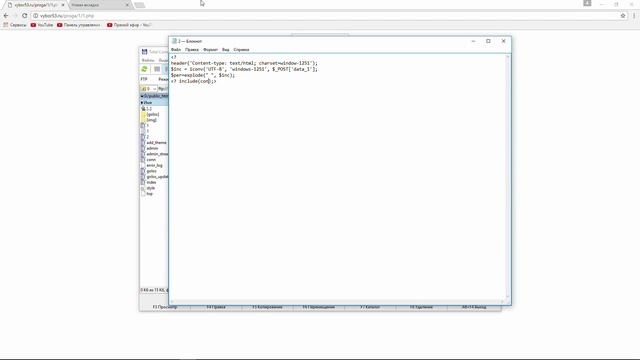This screenshot has height=360, width=640.
Task: Select the conn file in Total Commander
Action: tap(151, 160)
